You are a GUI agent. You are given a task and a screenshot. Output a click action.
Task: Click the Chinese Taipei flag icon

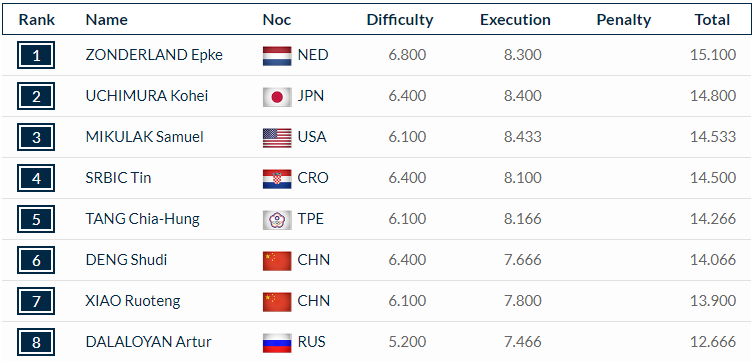point(277,220)
